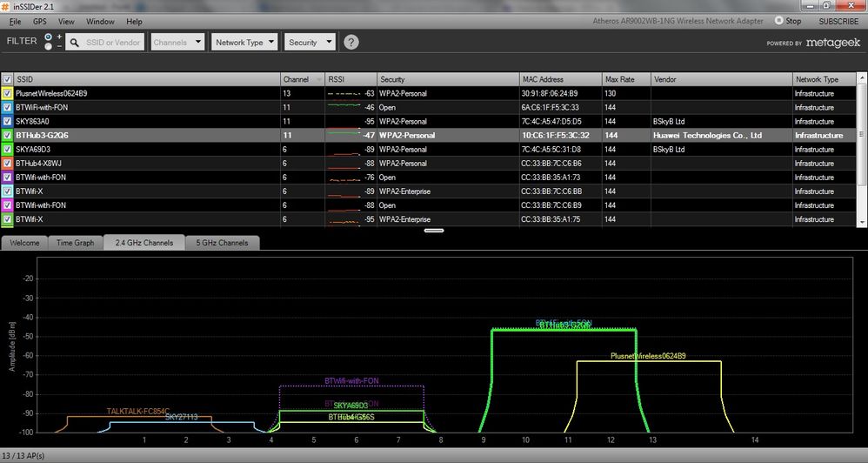The height and width of the screenshot is (463, 868).
Task: Select the plus filter radio button
Action: point(48,37)
